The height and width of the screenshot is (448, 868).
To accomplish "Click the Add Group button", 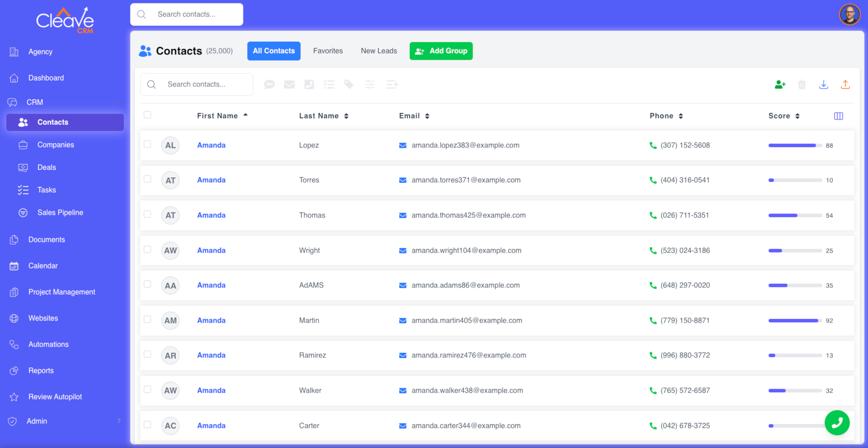I will coord(441,51).
